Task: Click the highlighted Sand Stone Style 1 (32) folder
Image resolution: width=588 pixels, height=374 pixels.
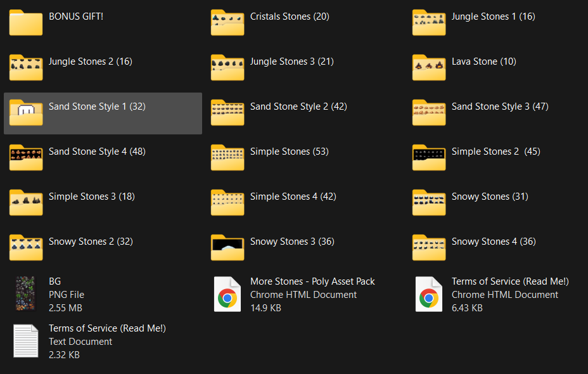Action: (103, 113)
